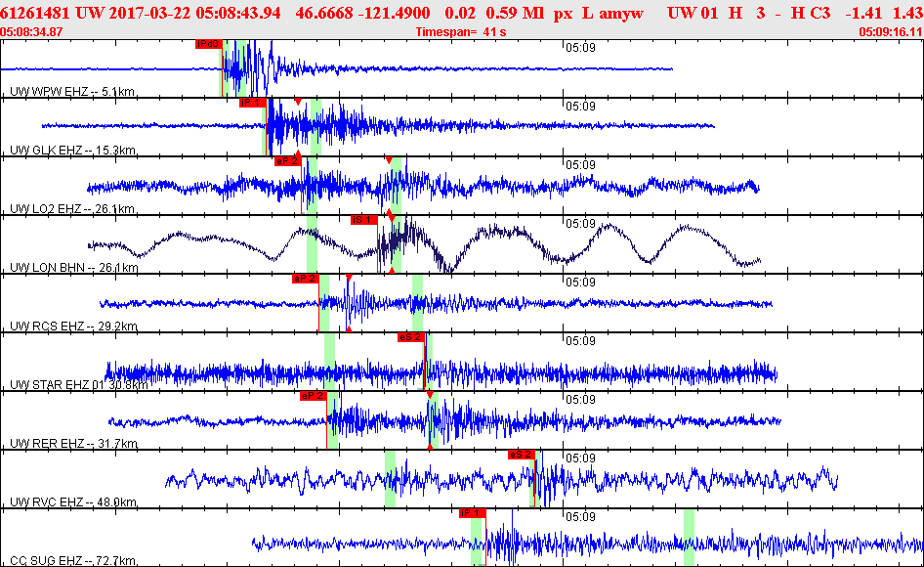
Task: Click station label UW STAR EHZ 01 30.8km
Action: [x=79, y=385]
